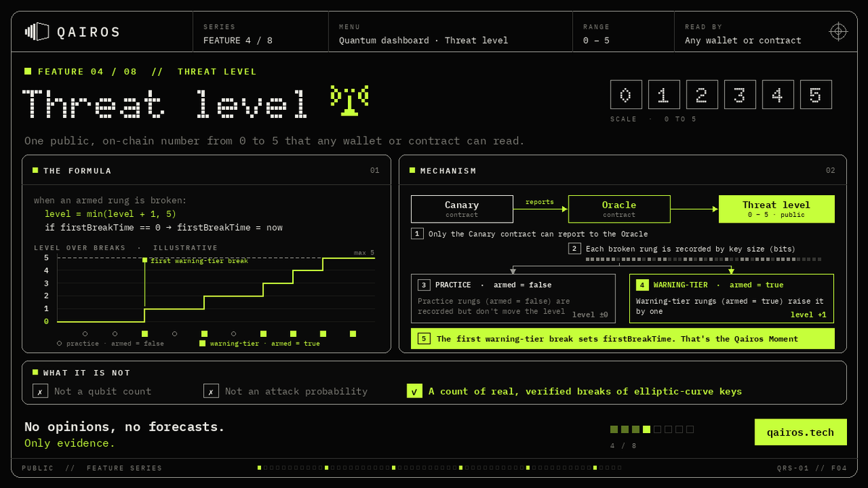Click the practice legend circle icon
Image resolution: width=868 pixels, height=488 pixels.
[59, 343]
